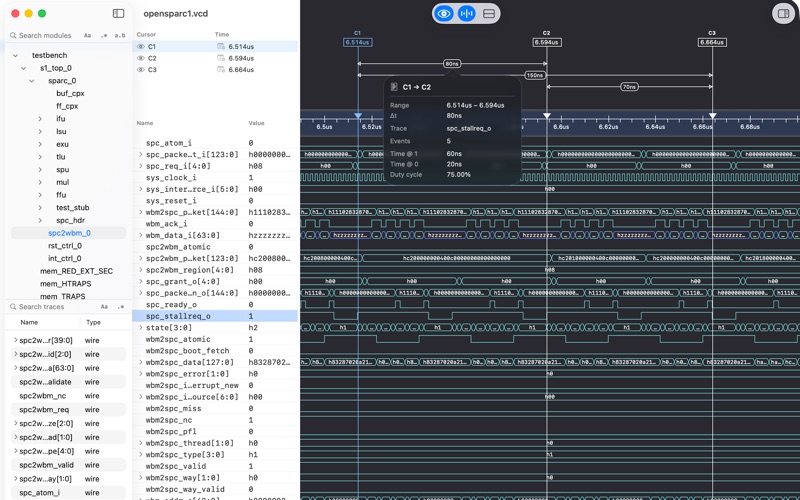This screenshot has width=800, height=500.
Task: Enable case-sensitive match for trace search
Action: pyautogui.click(x=104, y=307)
